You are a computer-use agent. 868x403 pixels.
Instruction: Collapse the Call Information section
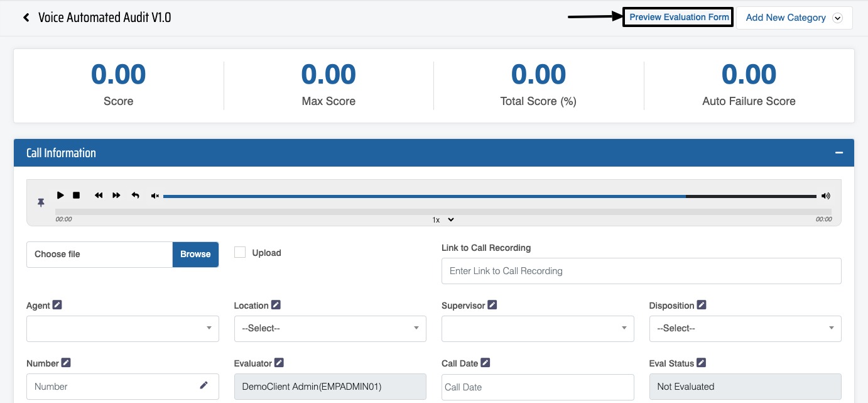[x=838, y=153]
